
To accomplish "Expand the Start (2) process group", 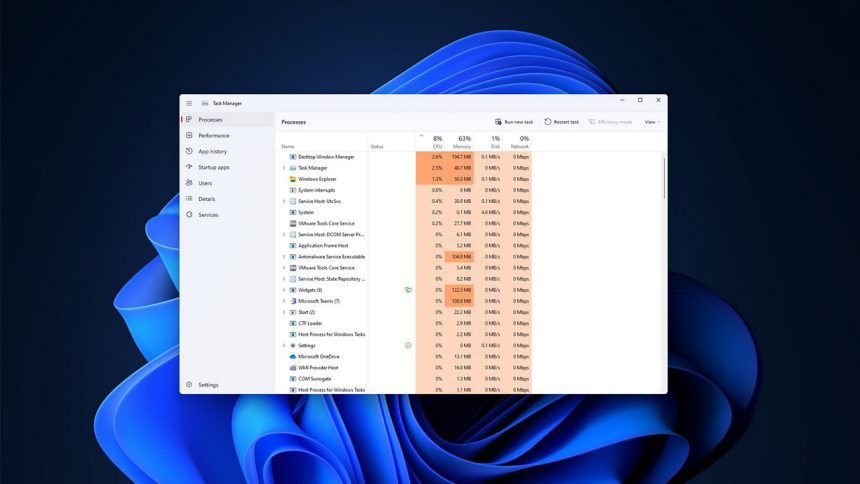I will [284, 312].
